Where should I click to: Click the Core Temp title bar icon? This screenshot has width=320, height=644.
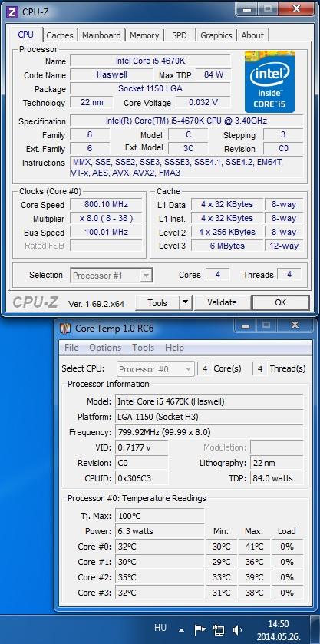point(65,329)
